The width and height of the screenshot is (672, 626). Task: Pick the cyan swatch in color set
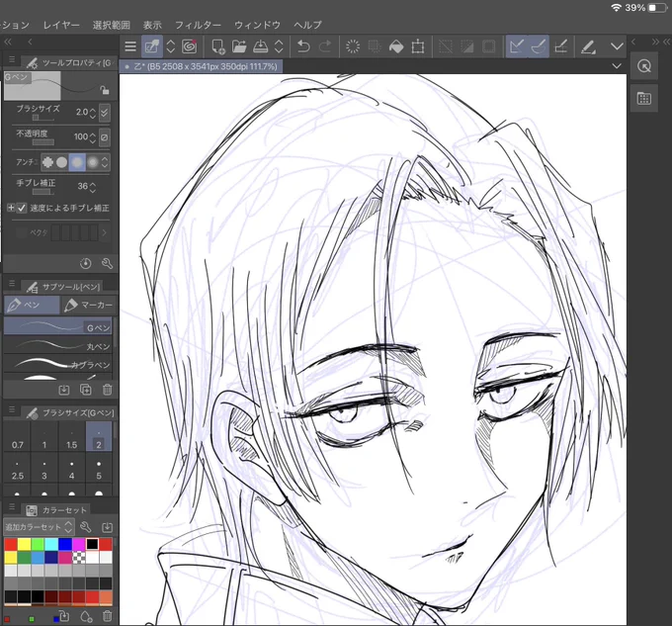click(51, 544)
